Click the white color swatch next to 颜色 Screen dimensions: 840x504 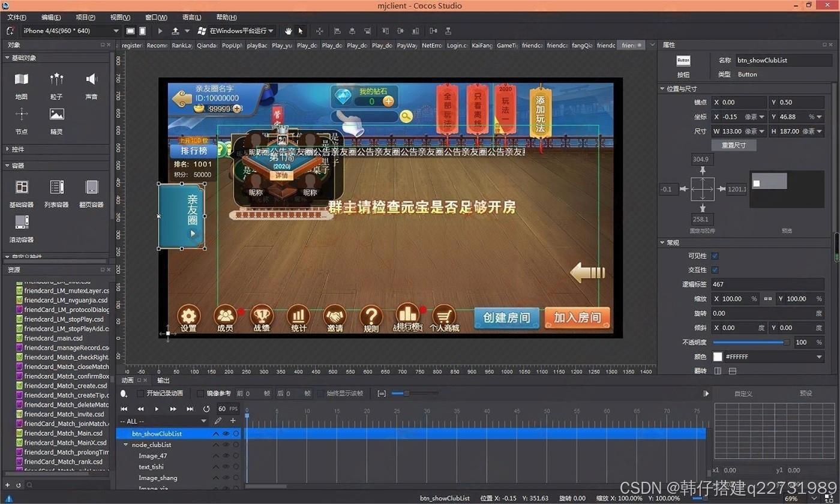point(718,356)
